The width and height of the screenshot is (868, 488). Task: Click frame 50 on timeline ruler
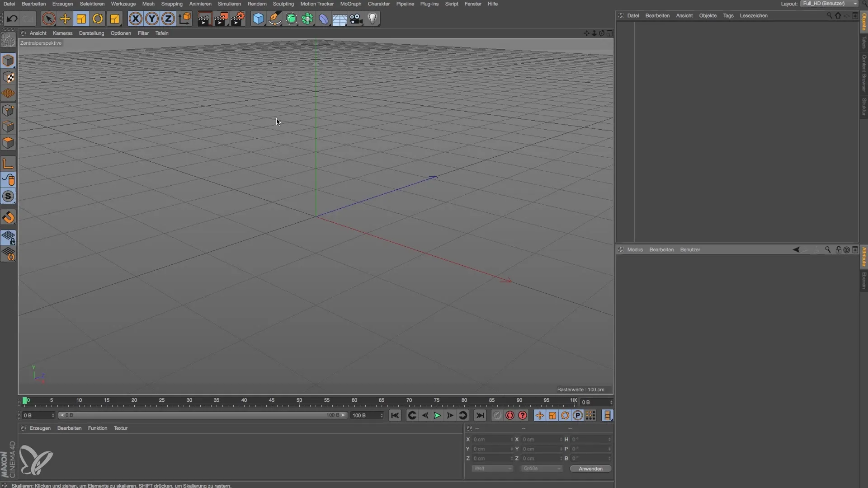pos(299,400)
